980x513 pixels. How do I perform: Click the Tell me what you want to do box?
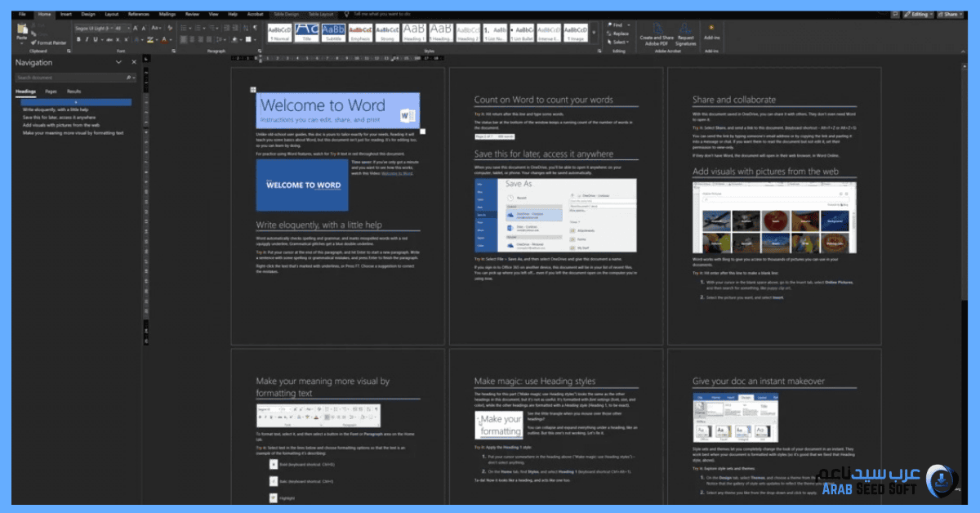click(382, 14)
